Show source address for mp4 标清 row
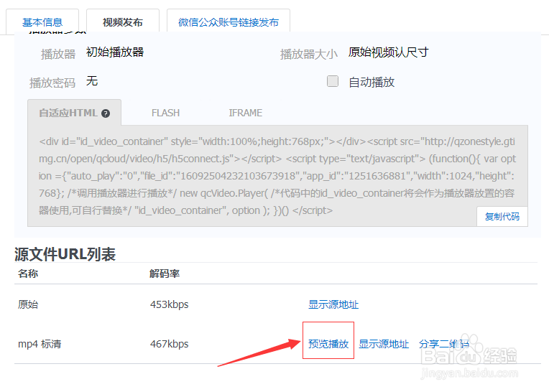Image resolution: width=549 pixels, height=392 pixels. (x=384, y=344)
